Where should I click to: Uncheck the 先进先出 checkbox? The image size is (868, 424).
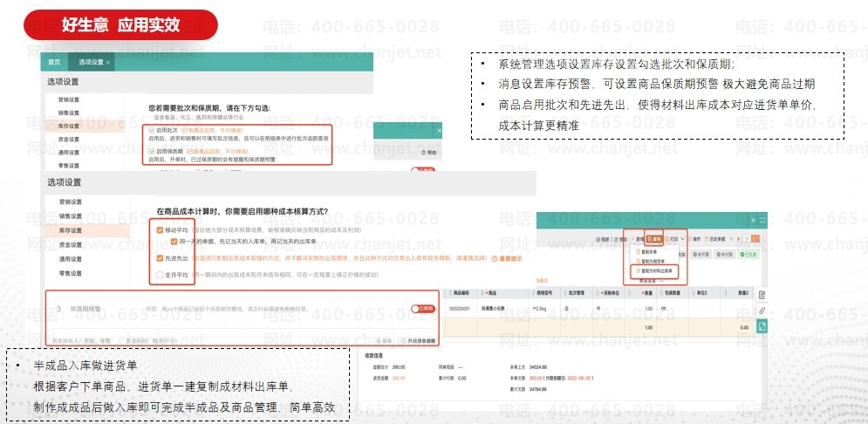[x=161, y=259]
